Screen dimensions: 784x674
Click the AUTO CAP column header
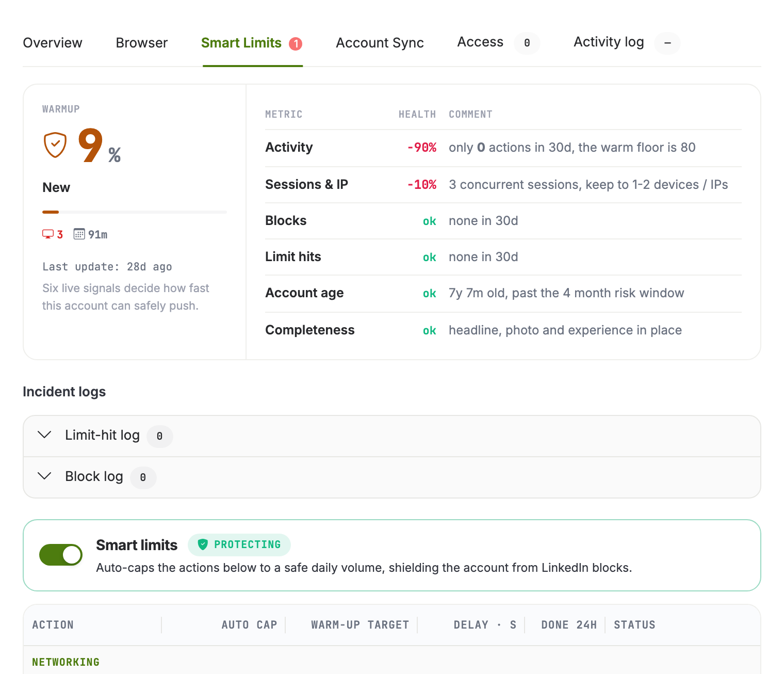tap(249, 625)
